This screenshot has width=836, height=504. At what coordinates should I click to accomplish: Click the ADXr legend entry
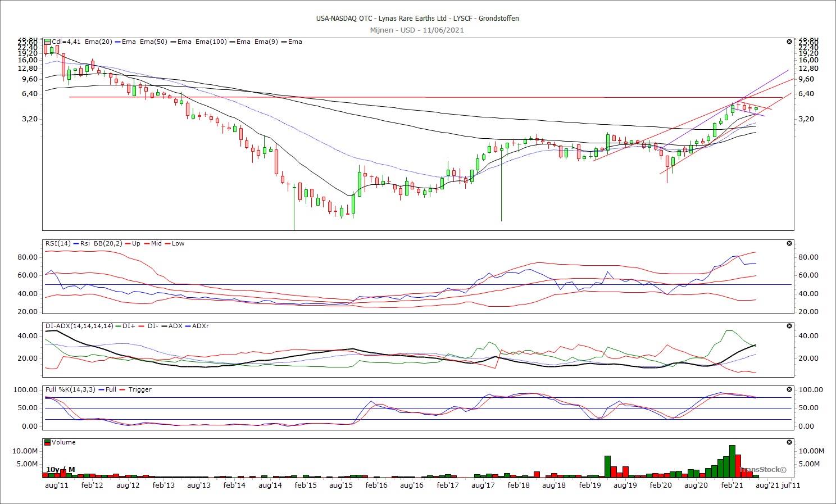click(201, 326)
